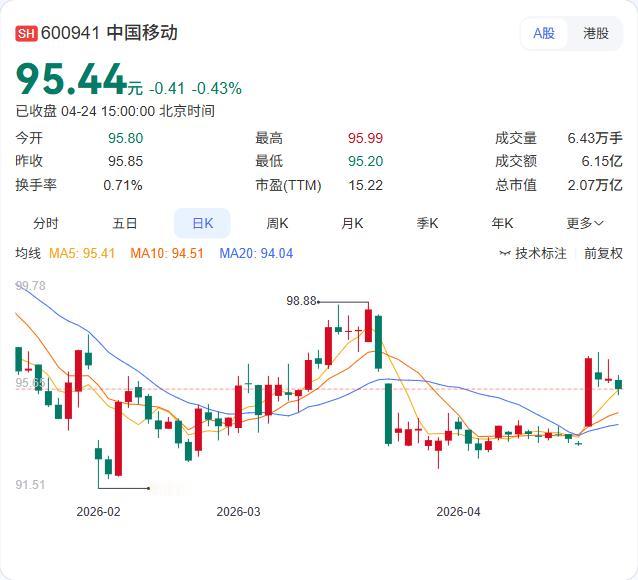Open the 前复权 adjustment option
Image resolution: width=638 pixels, height=580 pixels.
coord(603,253)
